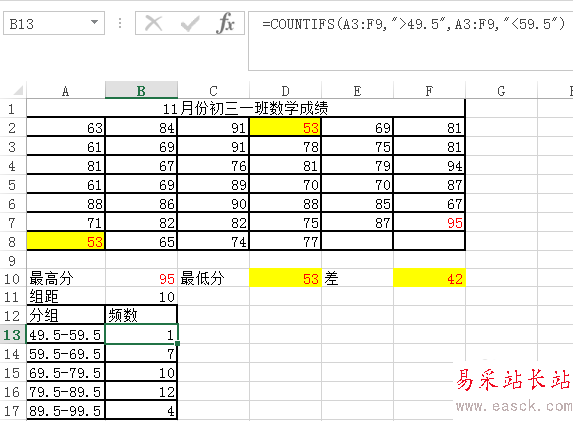Click the Select All corner triangle
Screen dimensions: 573x421
tap(18, 90)
